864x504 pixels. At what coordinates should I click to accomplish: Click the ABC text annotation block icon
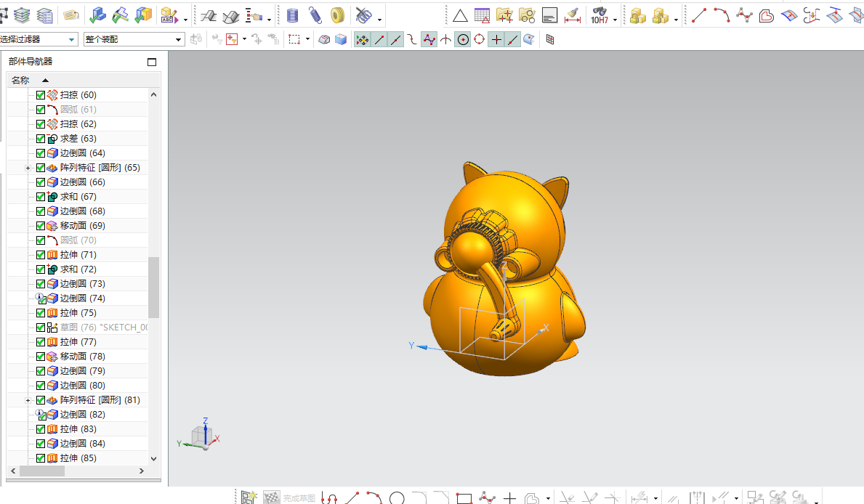tap(169, 15)
